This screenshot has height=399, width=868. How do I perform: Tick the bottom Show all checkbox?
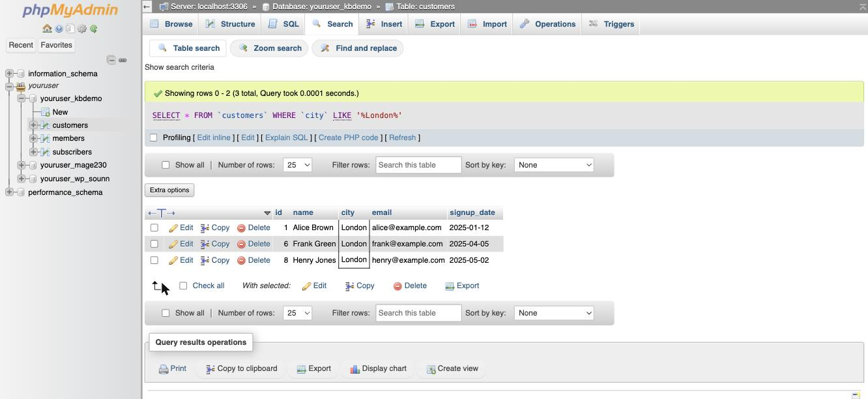[166, 313]
